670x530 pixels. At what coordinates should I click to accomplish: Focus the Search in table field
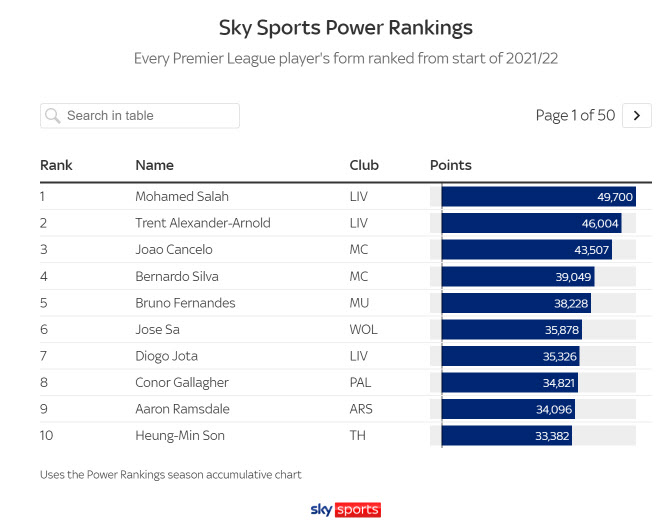[150, 116]
